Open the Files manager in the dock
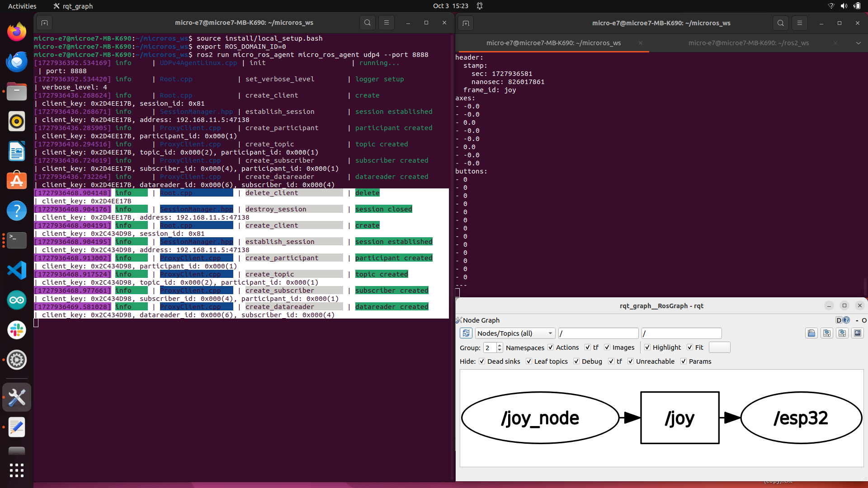This screenshot has width=868, height=488. tap(17, 91)
